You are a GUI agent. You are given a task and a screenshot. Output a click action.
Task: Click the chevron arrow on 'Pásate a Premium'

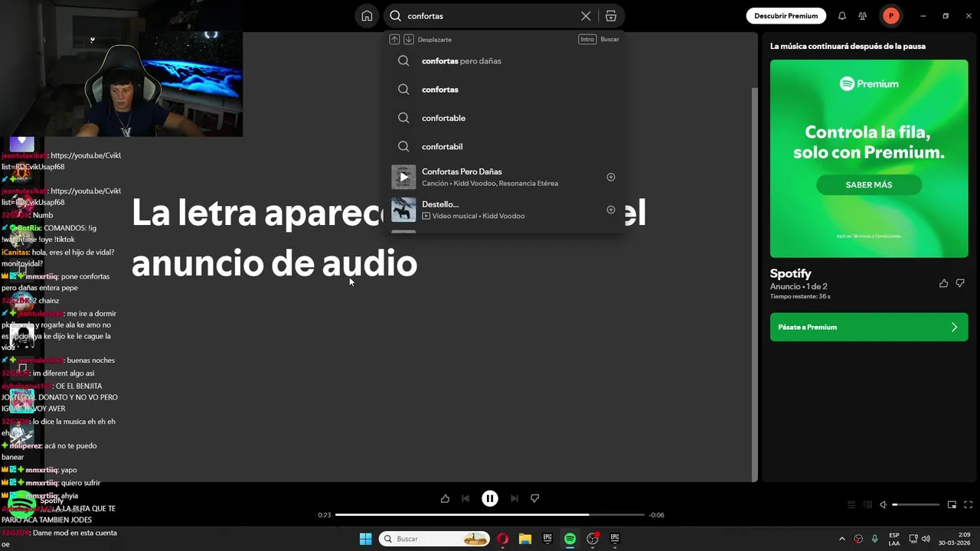pyautogui.click(x=954, y=327)
